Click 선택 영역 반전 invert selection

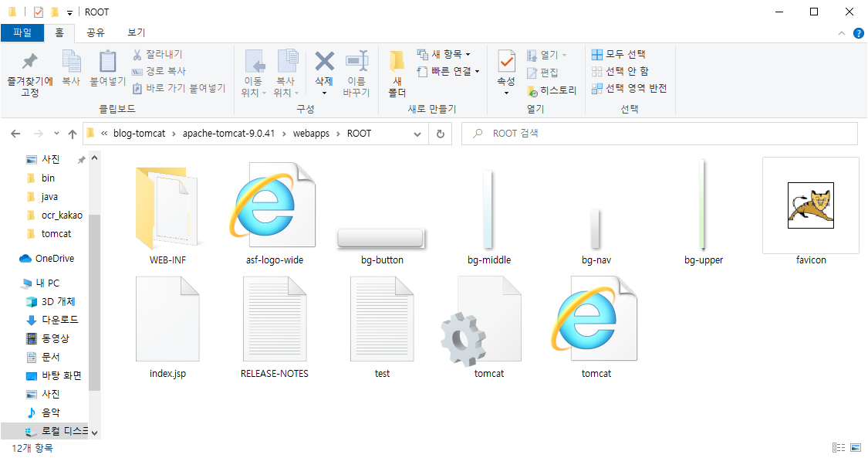click(629, 88)
